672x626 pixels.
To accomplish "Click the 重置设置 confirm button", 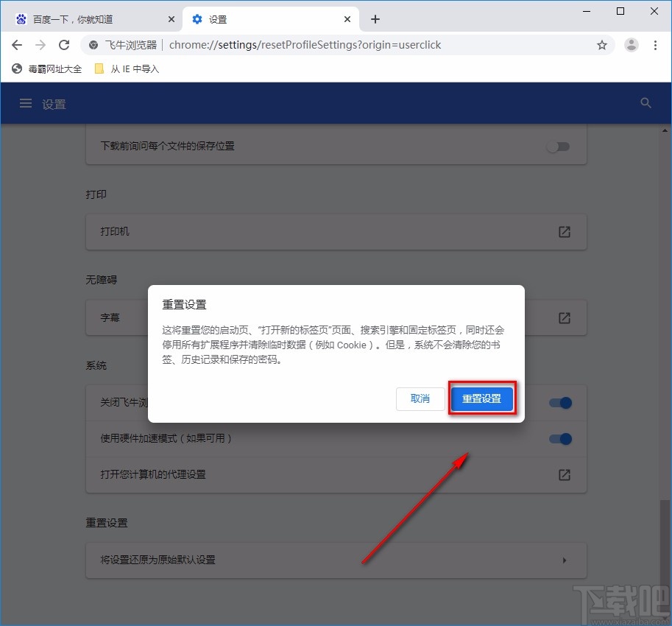I will point(482,398).
